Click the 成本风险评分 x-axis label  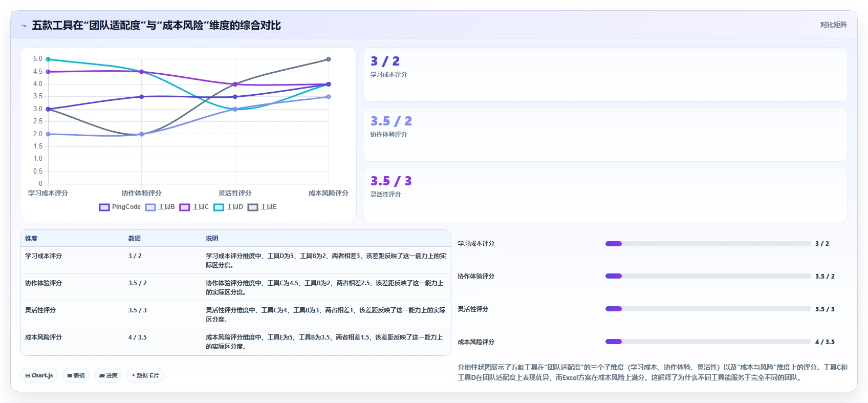[329, 193]
